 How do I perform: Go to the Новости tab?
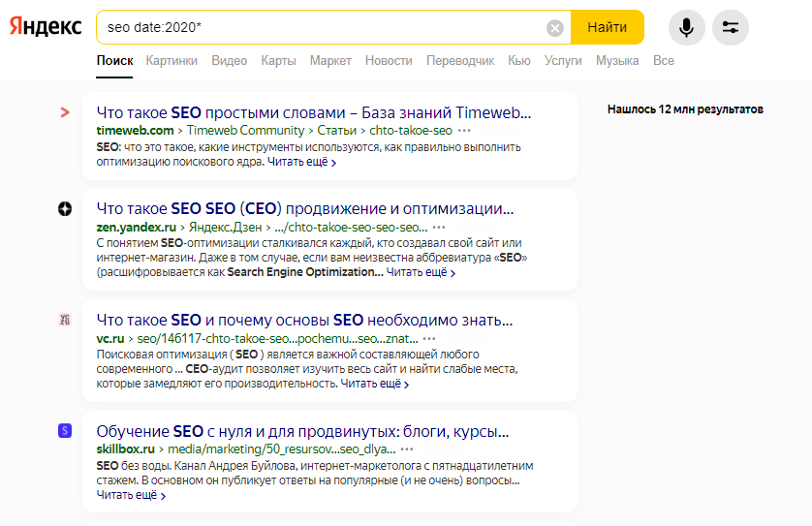tap(389, 61)
